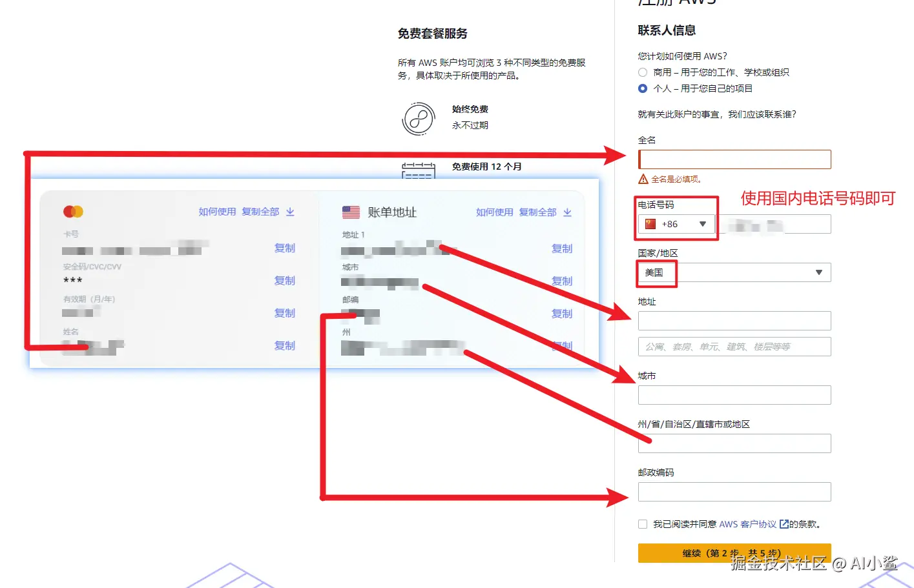This screenshot has height=588, width=914.
Task: Click the warning icon beside 全名是必填项
Action: pos(643,179)
